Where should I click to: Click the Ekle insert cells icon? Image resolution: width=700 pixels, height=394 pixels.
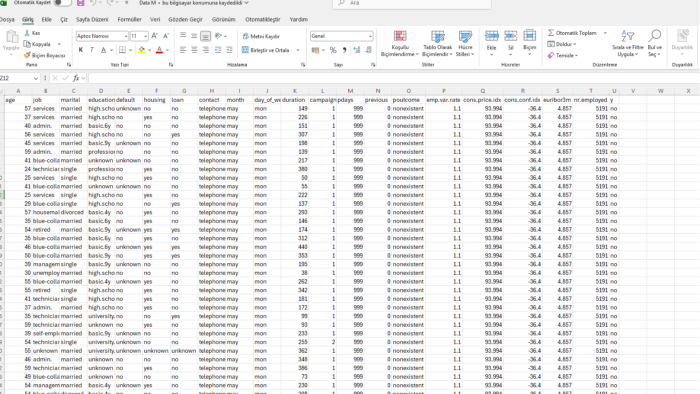(492, 36)
